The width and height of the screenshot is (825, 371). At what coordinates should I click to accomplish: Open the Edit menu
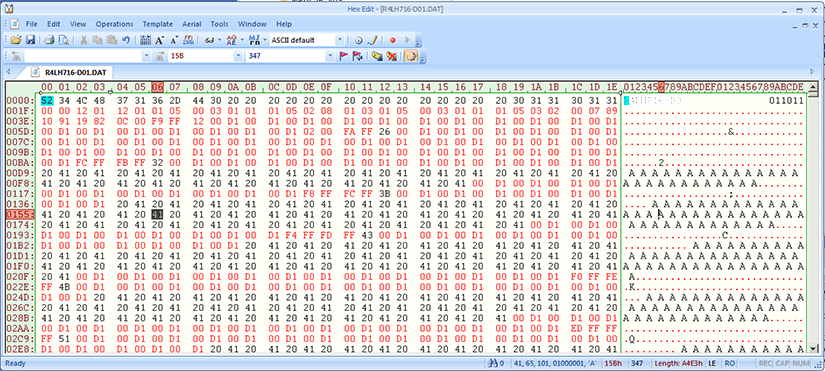(54, 24)
